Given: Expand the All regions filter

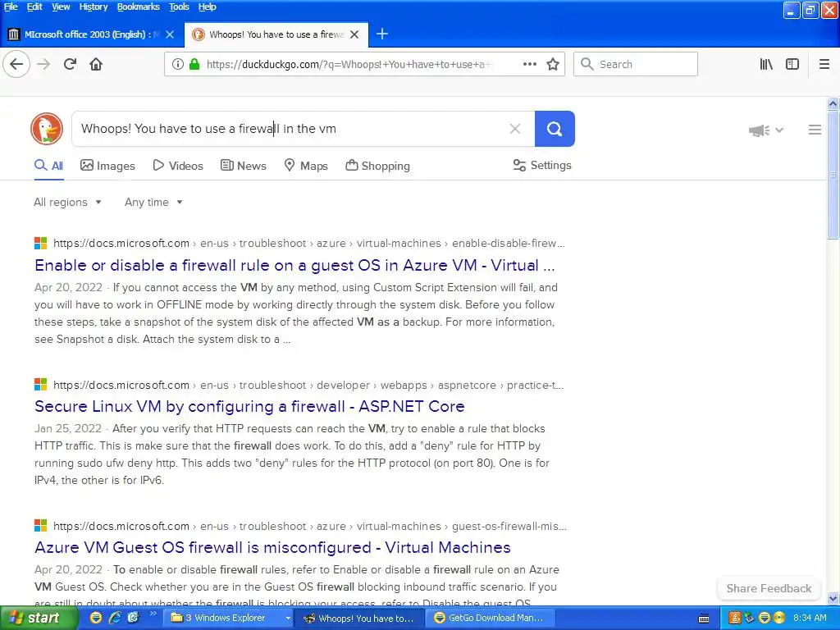Looking at the screenshot, I should pyautogui.click(x=67, y=202).
